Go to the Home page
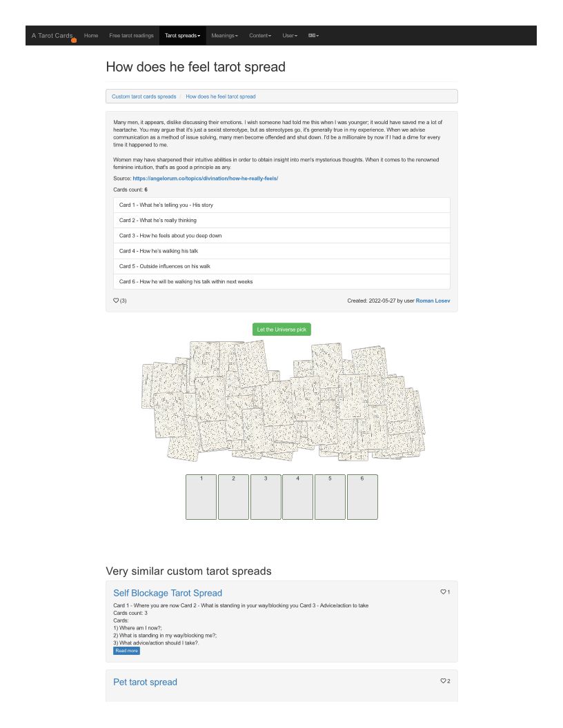The image size is (563, 728). click(91, 35)
